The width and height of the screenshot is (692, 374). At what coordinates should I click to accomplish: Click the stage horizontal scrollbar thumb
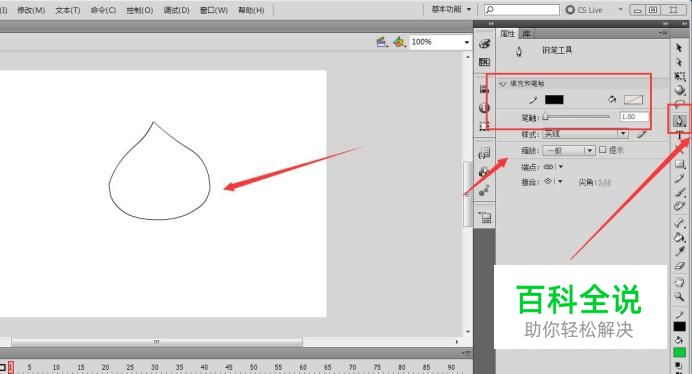pyautogui.click(x=157, y=342)
